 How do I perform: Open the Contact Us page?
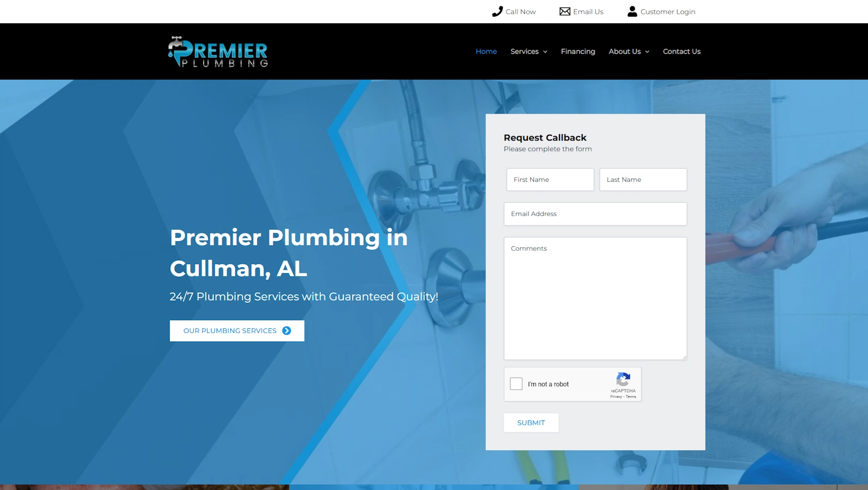tap(681, 51)
